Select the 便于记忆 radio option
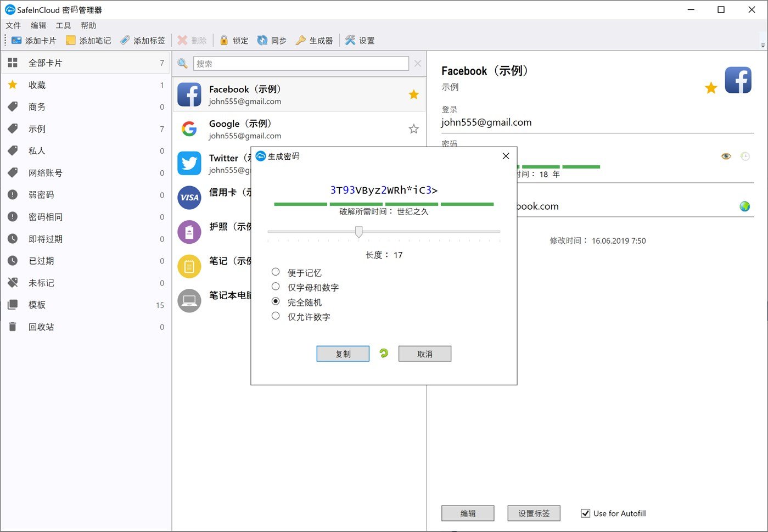The width and height of the screenshot is (768, 532). click(x=276, y=271)
